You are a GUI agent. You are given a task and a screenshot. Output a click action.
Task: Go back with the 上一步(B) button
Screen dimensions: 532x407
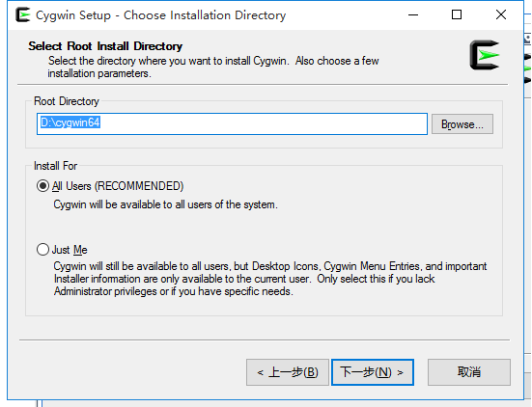coord(288,372)
